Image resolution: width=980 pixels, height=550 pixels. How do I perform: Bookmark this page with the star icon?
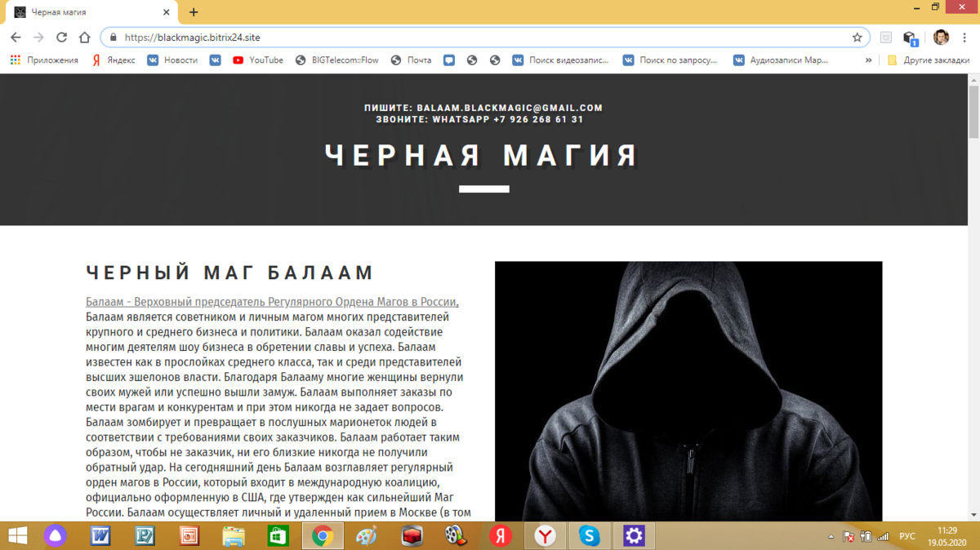(x=857, y=38)
